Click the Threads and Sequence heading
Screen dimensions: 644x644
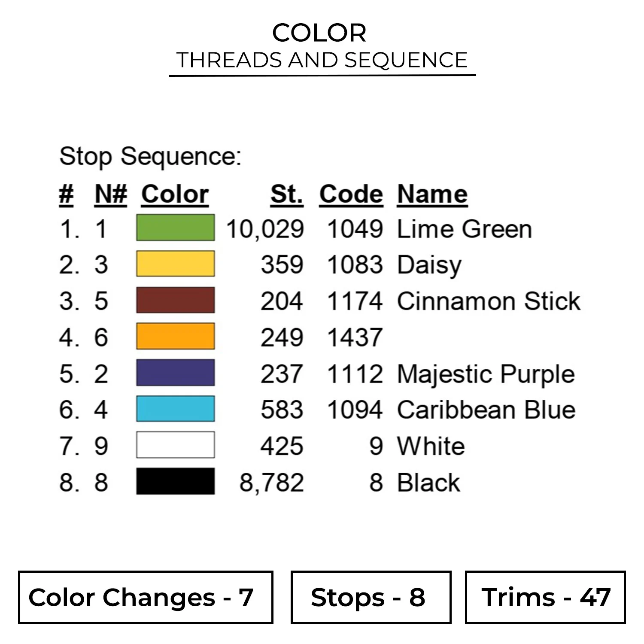(x=322, y=60)
